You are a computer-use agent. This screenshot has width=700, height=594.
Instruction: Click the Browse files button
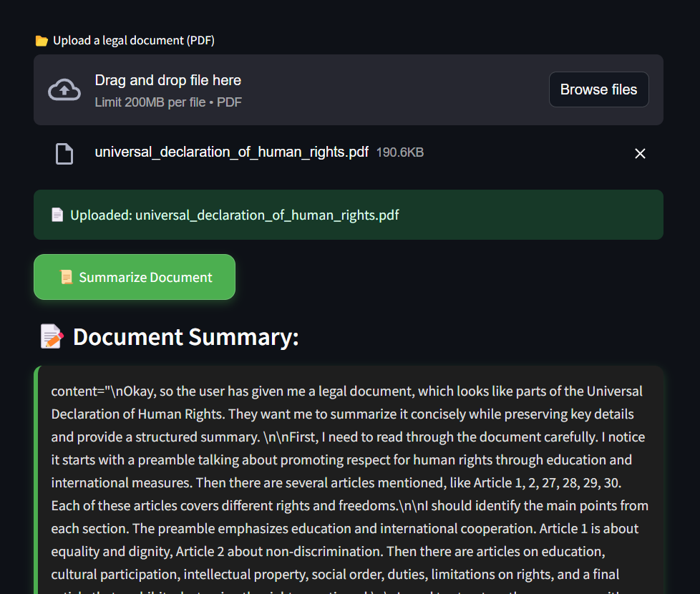598,89
